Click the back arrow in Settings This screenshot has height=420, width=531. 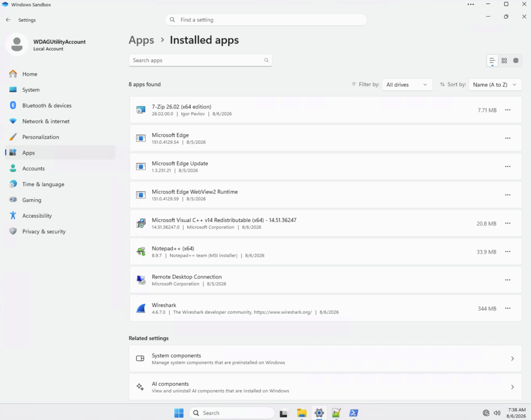(x=8, y=20)
